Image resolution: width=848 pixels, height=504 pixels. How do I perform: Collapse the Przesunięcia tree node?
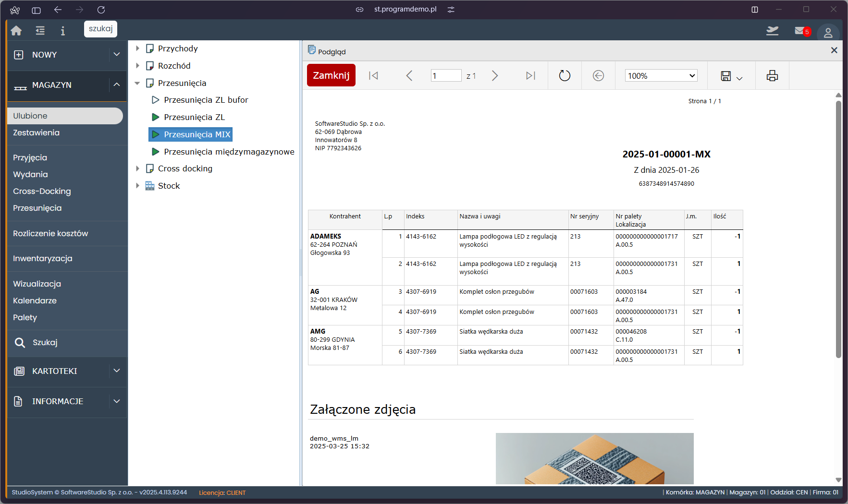point(137,83)
